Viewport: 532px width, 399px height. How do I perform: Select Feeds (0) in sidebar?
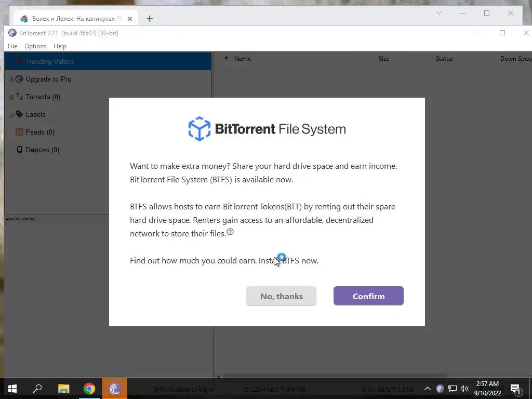(40, 132)
